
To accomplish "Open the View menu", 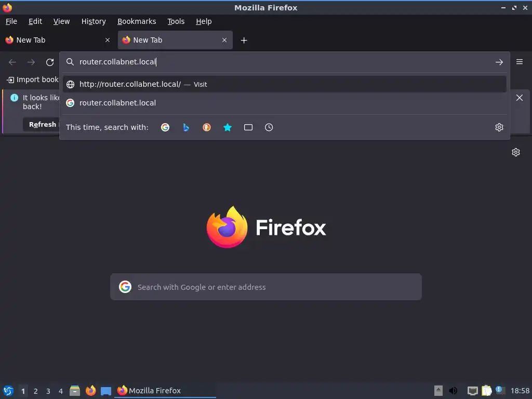I will (x=61, y=21).
